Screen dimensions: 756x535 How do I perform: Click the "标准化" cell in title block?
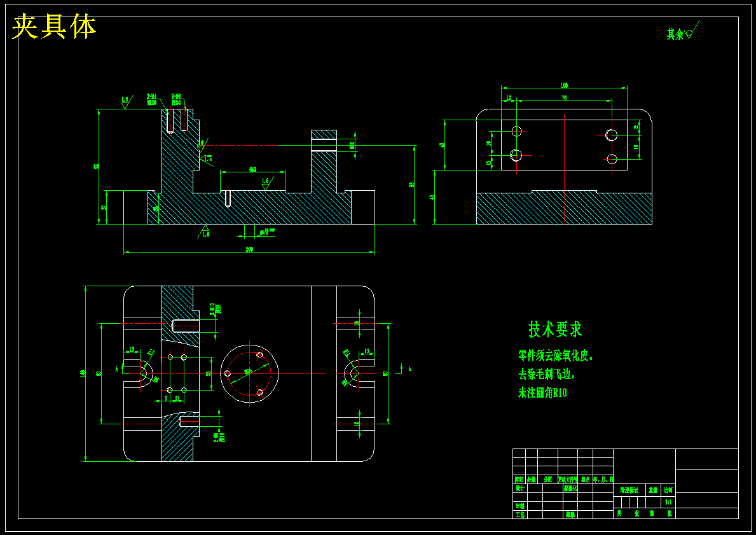tap(570, 488)
